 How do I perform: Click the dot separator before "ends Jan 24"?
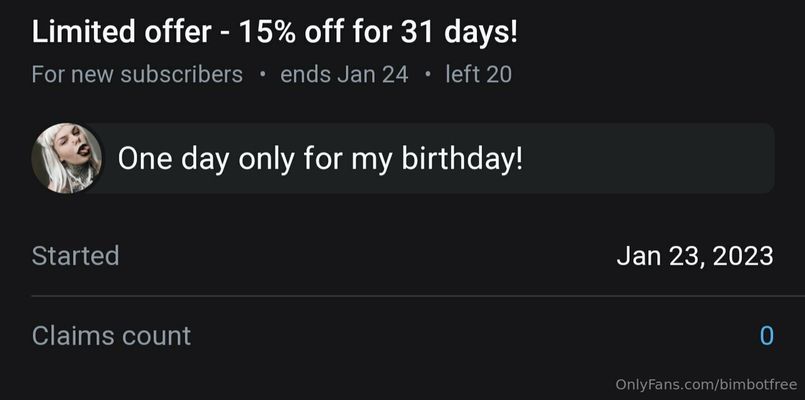click(262, 75)
